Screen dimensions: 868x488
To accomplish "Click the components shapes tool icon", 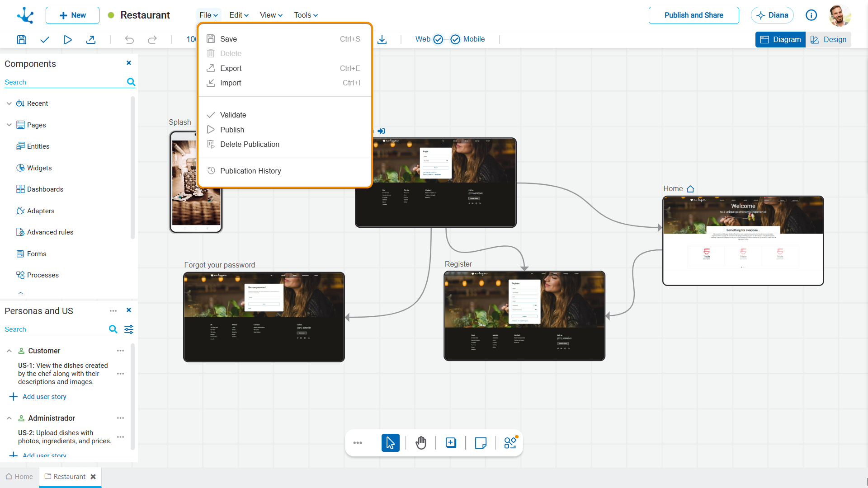I will click(510, 443).
